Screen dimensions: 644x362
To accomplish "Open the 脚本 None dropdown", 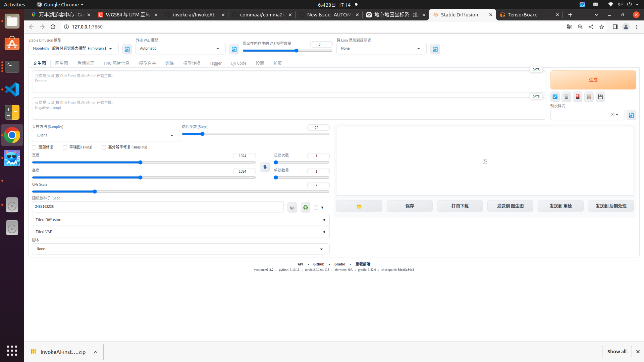I will [180, 249].
